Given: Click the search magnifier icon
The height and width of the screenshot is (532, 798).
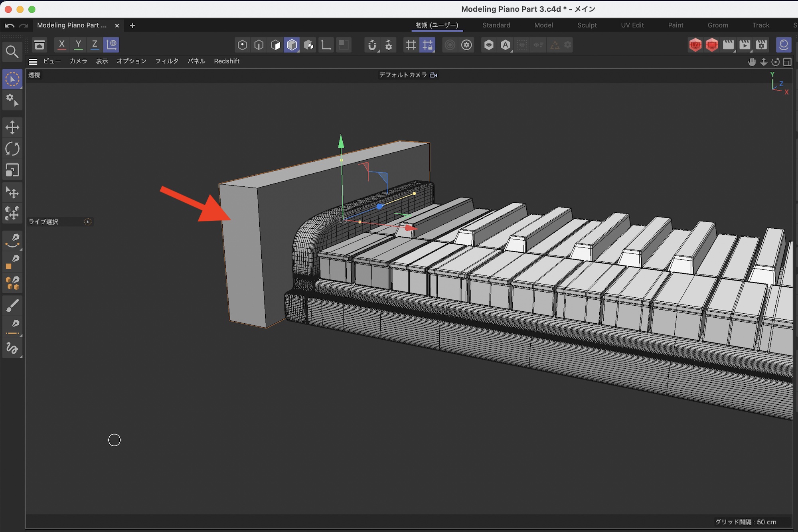Looking at the screenshot, I should pos(12,52).
